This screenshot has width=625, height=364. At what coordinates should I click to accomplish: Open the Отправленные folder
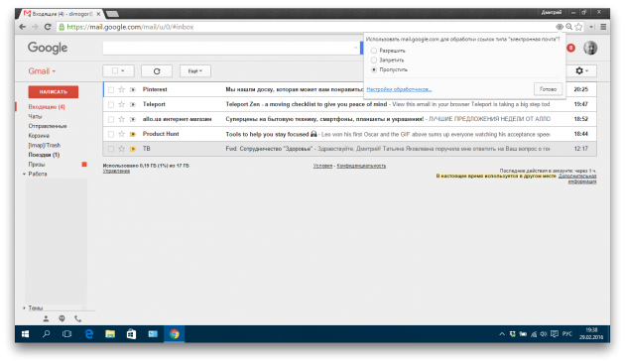[x=48, y=126]
